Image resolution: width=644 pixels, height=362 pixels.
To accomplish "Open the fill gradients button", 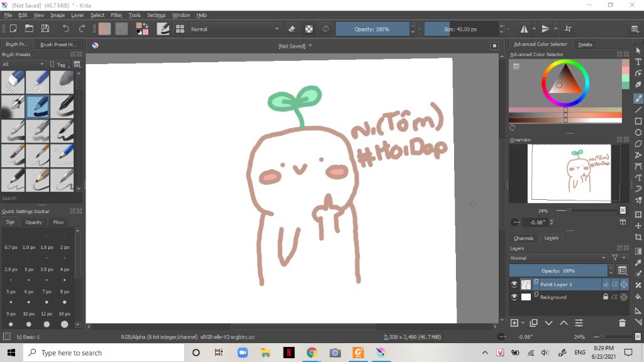I will [x=104, y=29].
